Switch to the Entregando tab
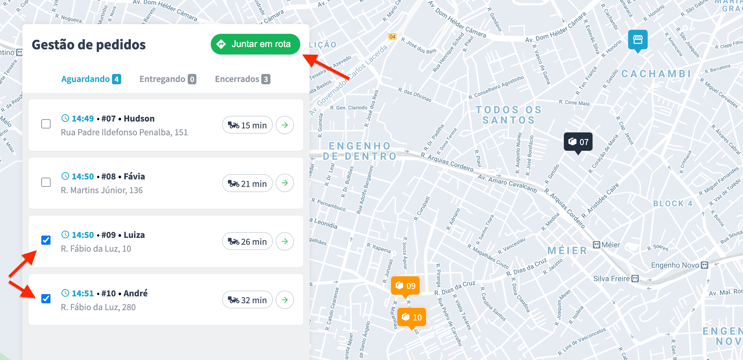This screenshot has height=360, width=743. click(168, 79)
